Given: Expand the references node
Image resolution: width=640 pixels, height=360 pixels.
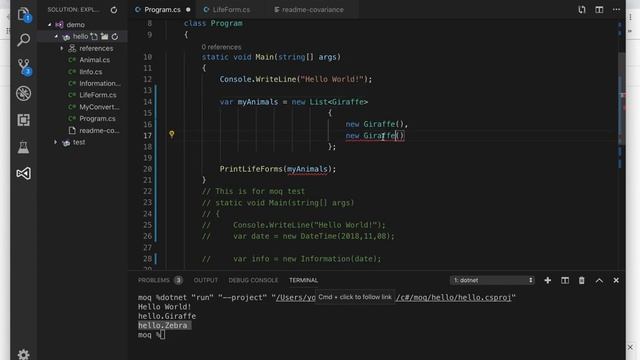Looking at the screenshot, I should click(x=62, y=49).
